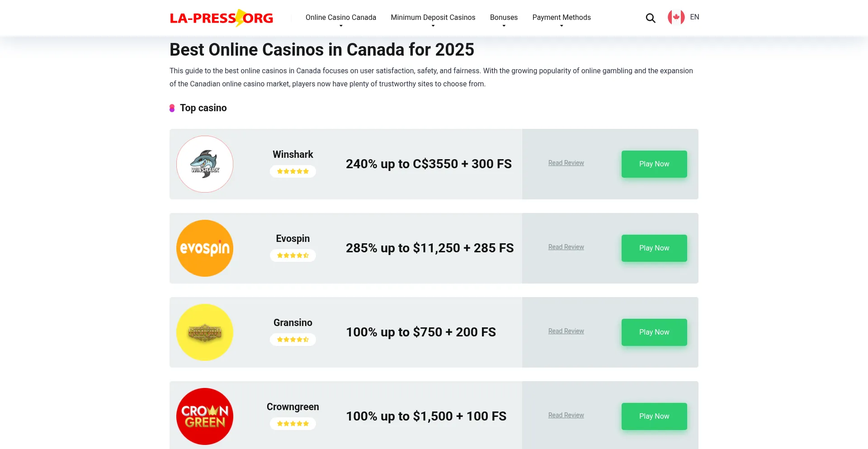Click the Evospin star rating badge
The height and width of the screenshot is (449, 868).
pyautogui.click(x=293, y=255)
